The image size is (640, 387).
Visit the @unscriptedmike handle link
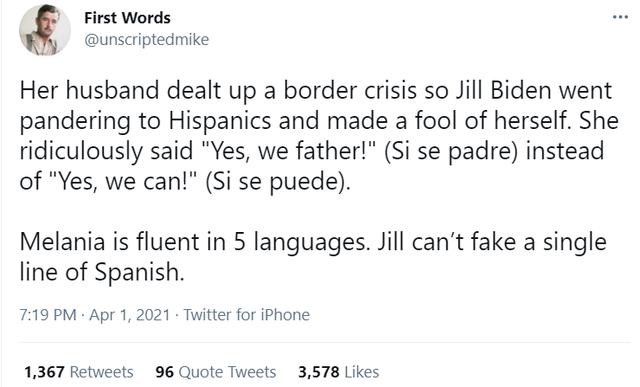click(147, 40)
